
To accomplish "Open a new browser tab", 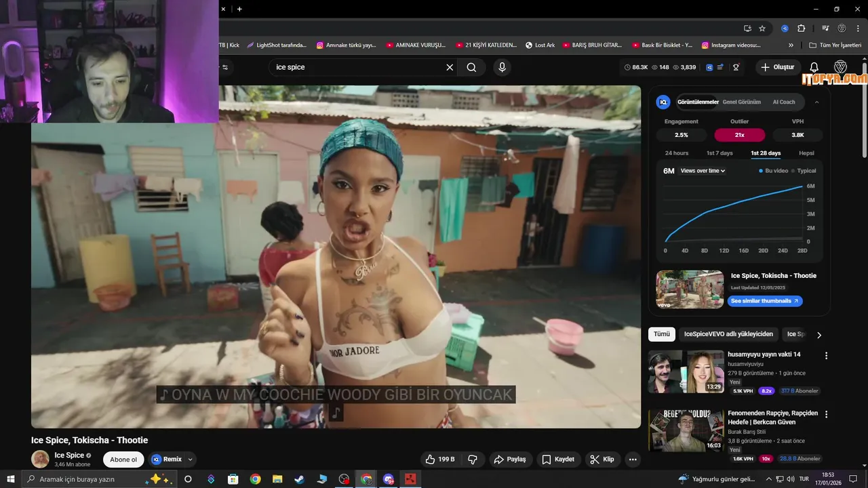I will point(239,9).
